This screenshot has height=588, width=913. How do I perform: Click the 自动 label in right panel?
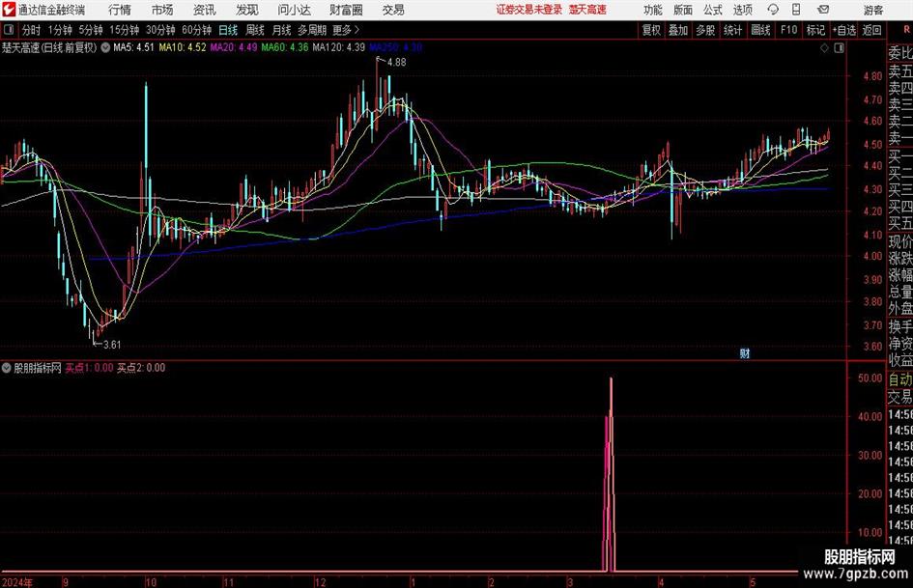pos(900,379)
